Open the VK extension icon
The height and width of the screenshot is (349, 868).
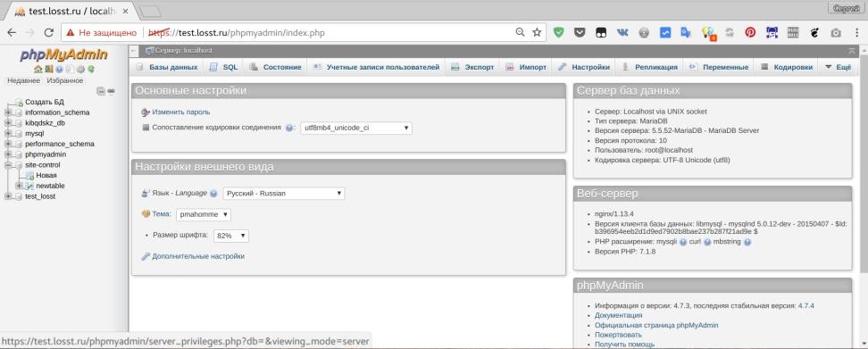(622, 33)
